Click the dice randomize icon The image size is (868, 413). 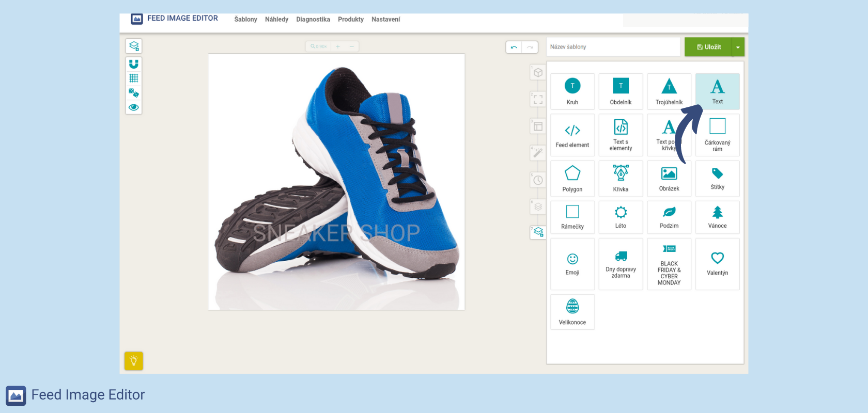(x=134, y=93)
